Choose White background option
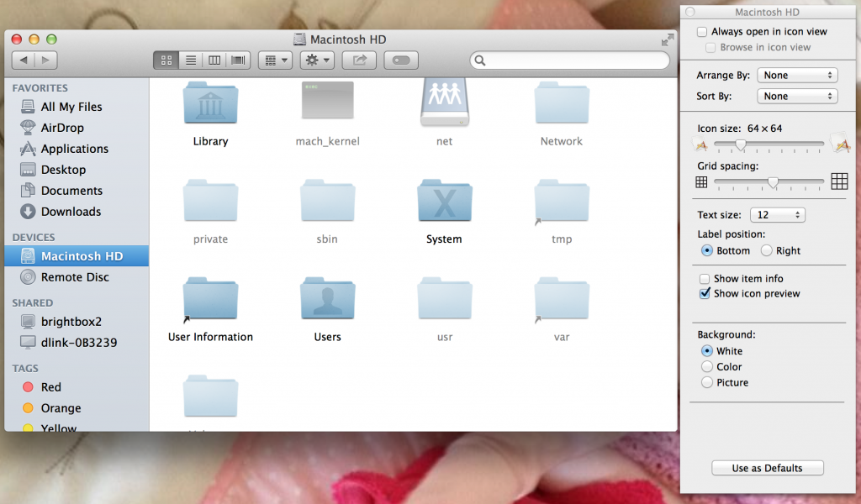Screen dimensions: 861x504 coord(707,351)
